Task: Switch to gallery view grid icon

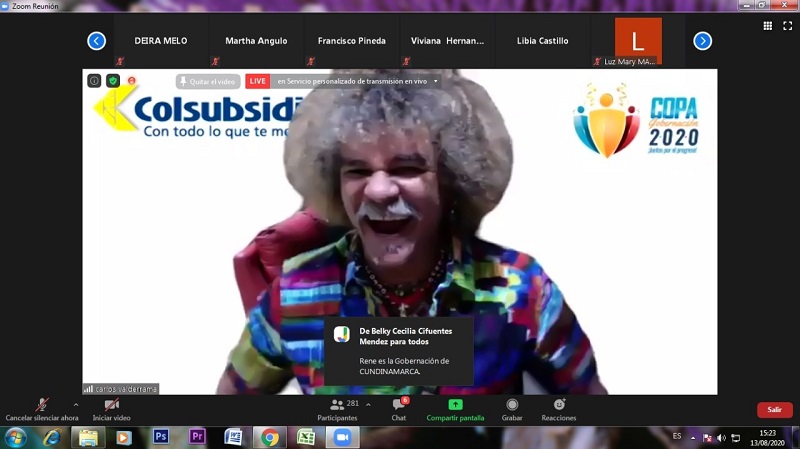Action: point(767,26)
